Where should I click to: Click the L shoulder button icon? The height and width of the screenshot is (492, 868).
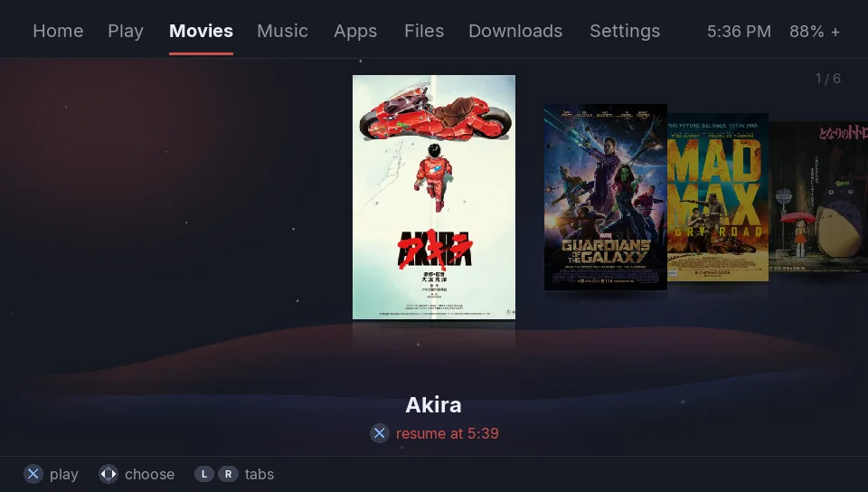pyautogui.click(x=204, y=474)
